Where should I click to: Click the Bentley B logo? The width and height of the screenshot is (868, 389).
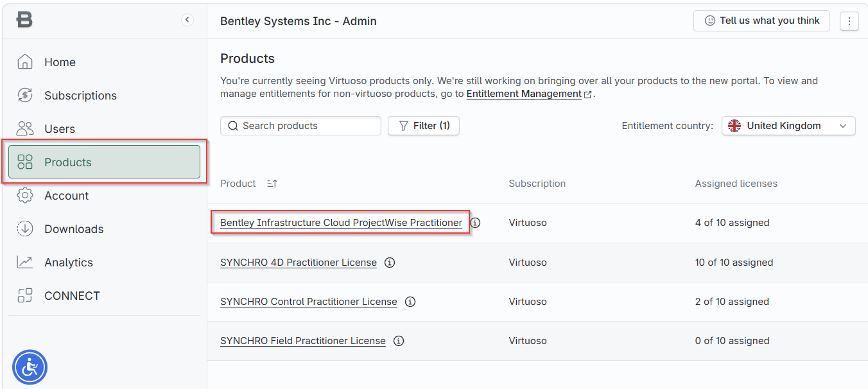coord(24,20)
